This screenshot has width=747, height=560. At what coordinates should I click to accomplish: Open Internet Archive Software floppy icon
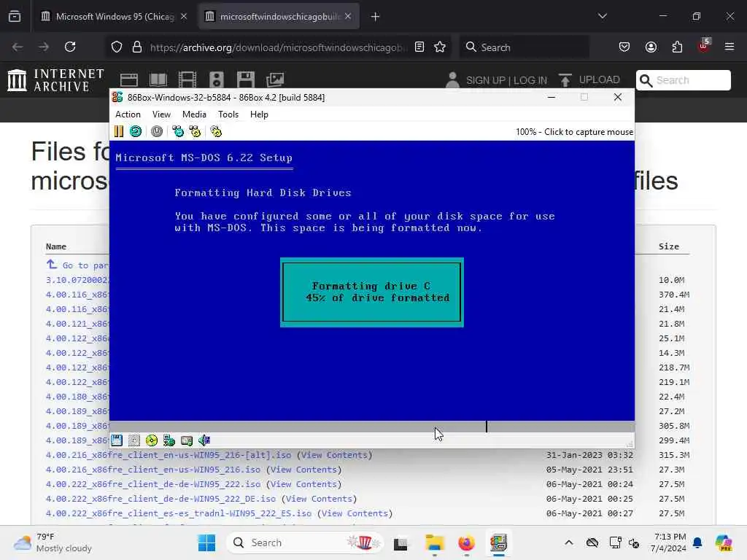pyautogui.click(x=246, y=79)
